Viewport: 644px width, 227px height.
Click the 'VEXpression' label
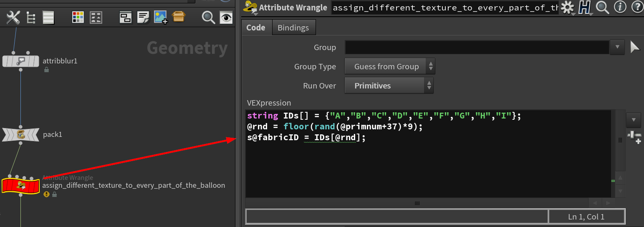click(x=269, y=103)
